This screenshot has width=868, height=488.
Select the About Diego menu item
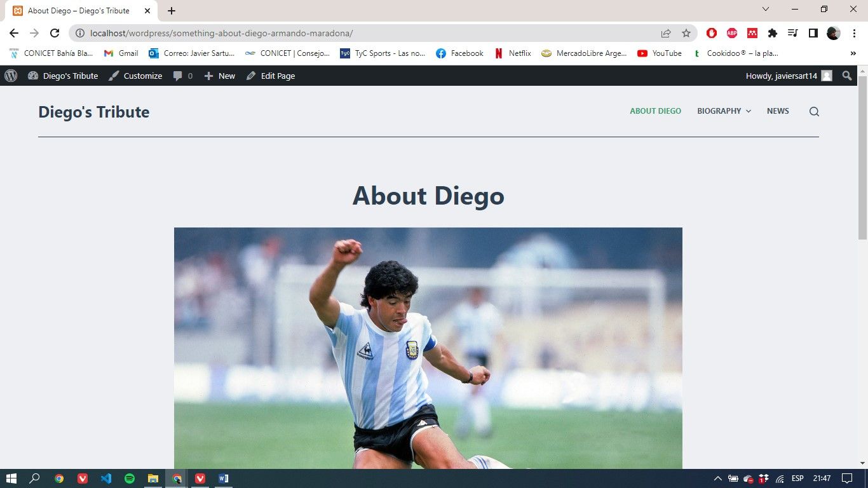[655, 111]
